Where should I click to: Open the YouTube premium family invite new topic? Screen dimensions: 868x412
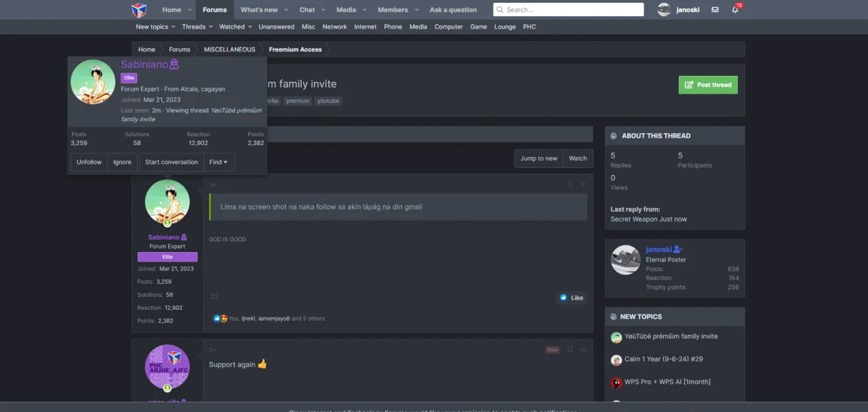click(x=671, y=336)
